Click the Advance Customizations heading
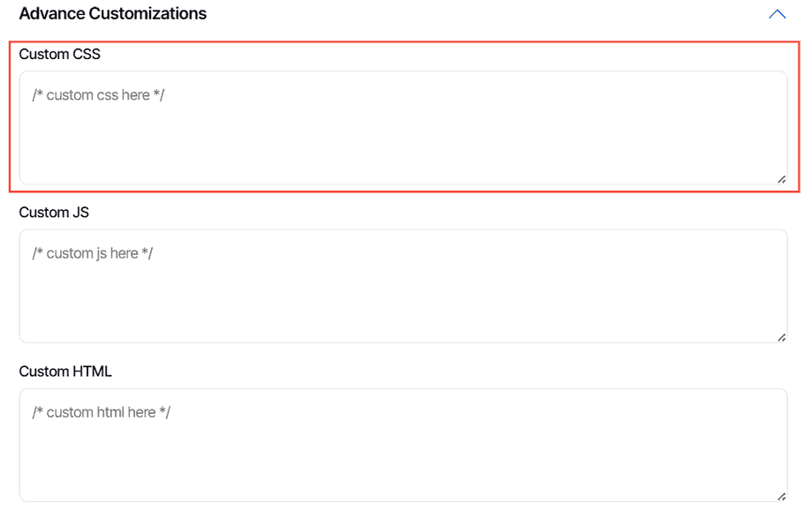812x518 pixels. (113, 14)
